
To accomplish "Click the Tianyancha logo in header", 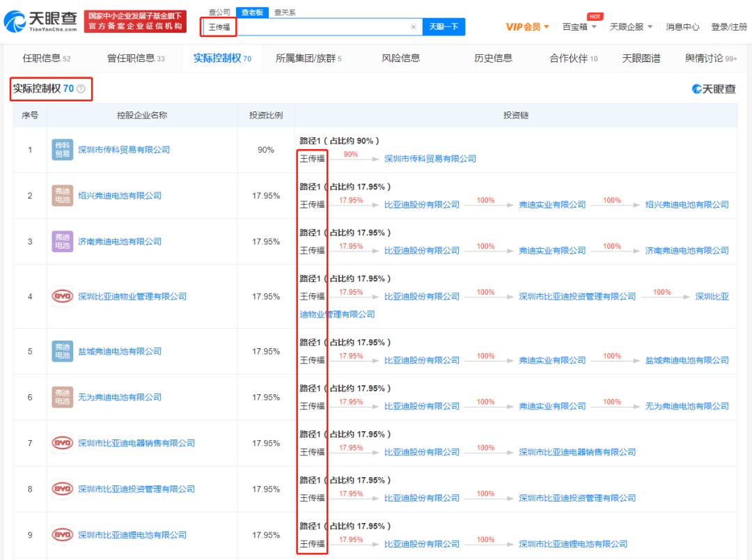I will click(40, 22).
